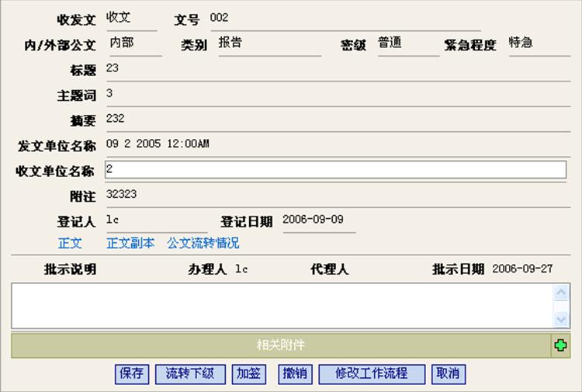The image size is (582, 392).
Task: Click the 相关附件 header bar
Action: coord(280,345)
